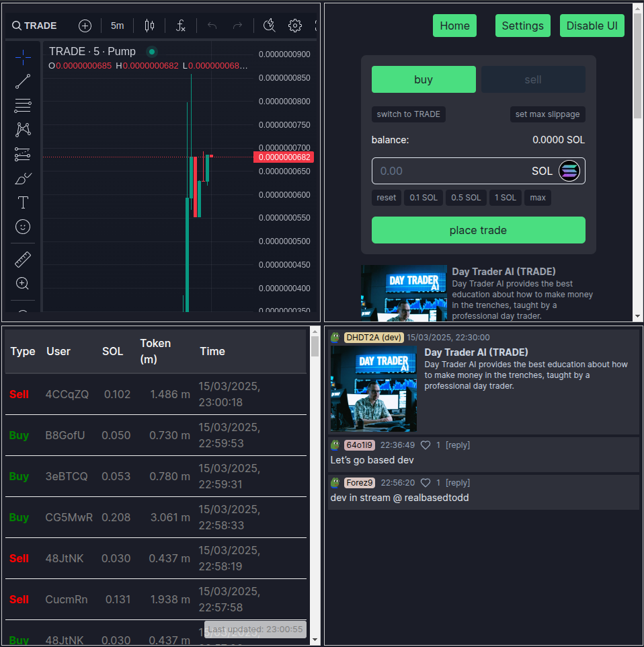This screenshot has height=647, width=644.
Task: Select the crosshair cursor tool
Action: tap(23, 57)
